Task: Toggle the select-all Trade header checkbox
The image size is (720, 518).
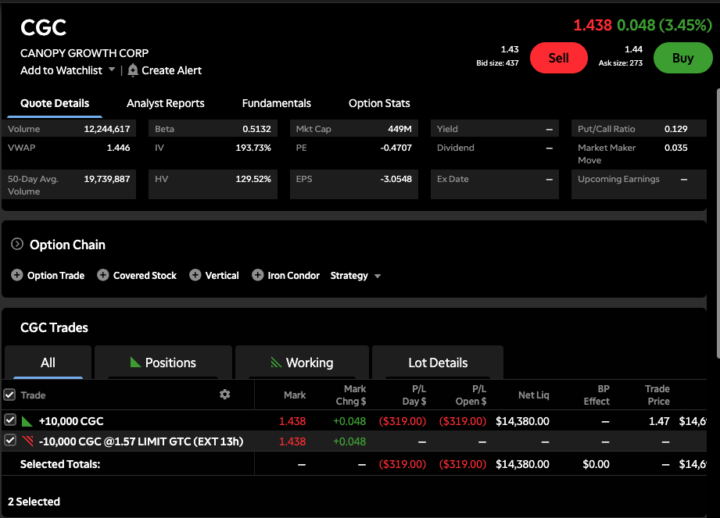Action: coord(10,395)
